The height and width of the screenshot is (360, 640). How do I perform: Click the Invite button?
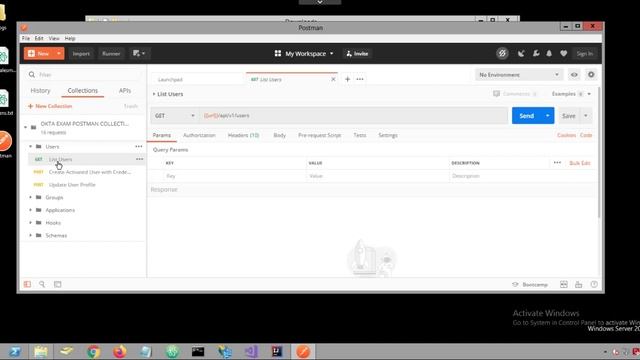357,53
